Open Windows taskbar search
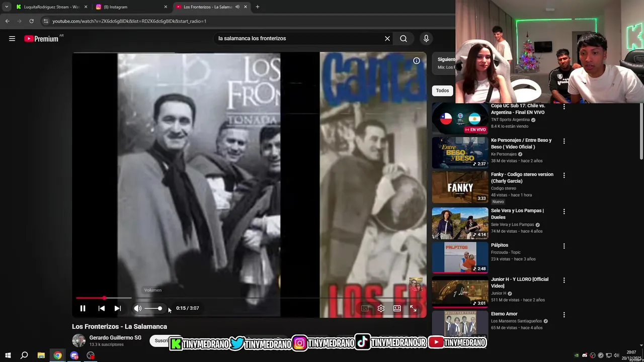This screenshot has width=644, height=362. point(24,355)
